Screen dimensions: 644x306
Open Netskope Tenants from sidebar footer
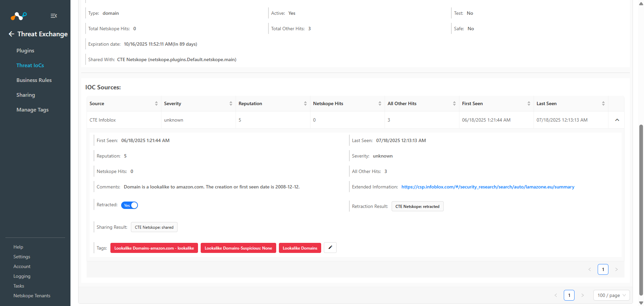32,296
